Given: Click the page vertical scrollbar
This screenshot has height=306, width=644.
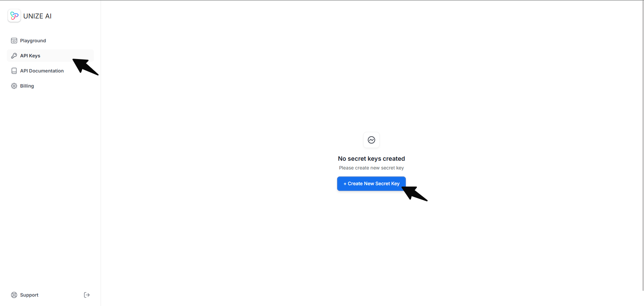Looking at the screenshot, I should (x=642, y=146).
